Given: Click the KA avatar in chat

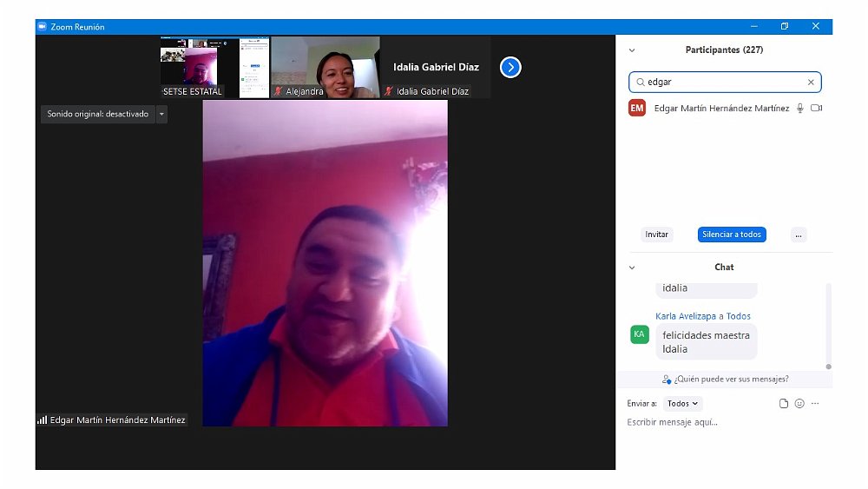Looking at the screenshot, I should [x=640, y=334].
